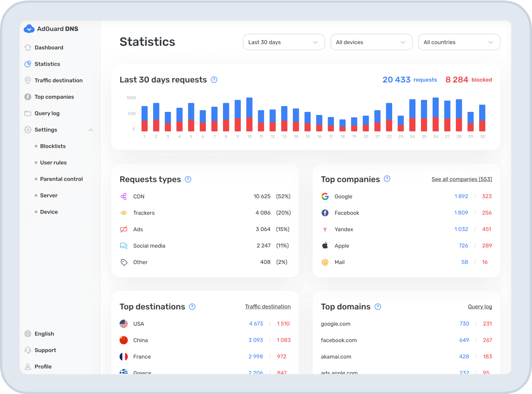Click the Traffic destination link in Top destinations

[268, 307]
